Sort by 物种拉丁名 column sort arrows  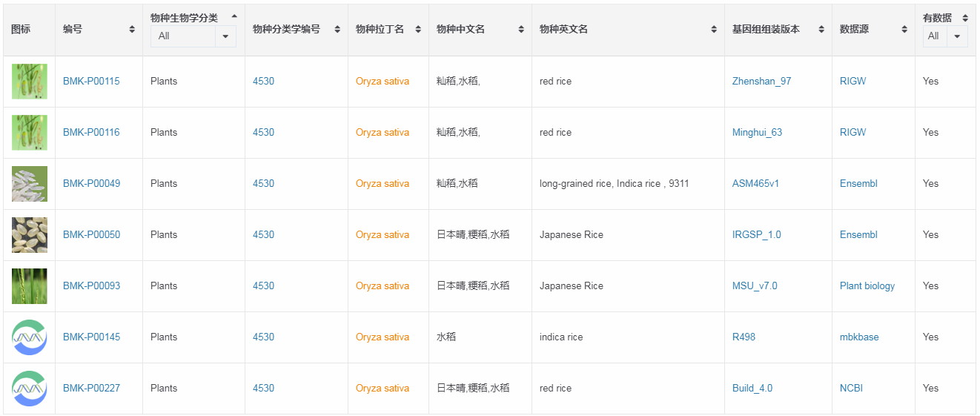click(x=418, y=30)
